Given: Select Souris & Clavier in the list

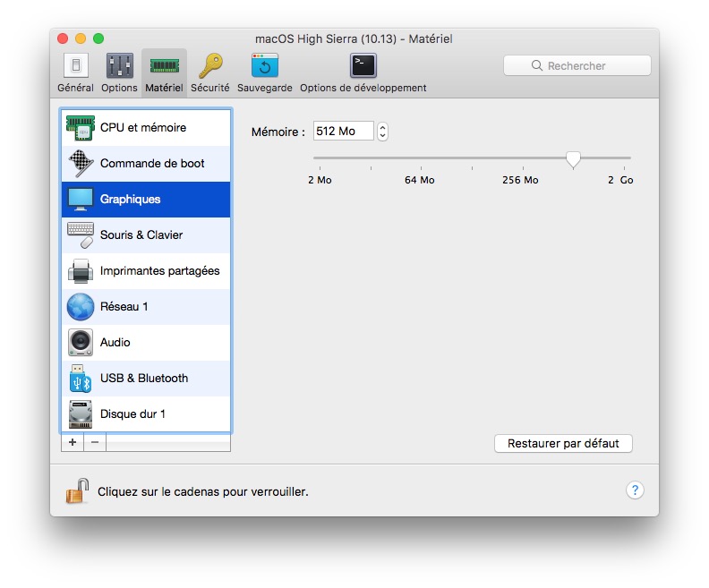Looking at the screenshot, I should [146, 235].
